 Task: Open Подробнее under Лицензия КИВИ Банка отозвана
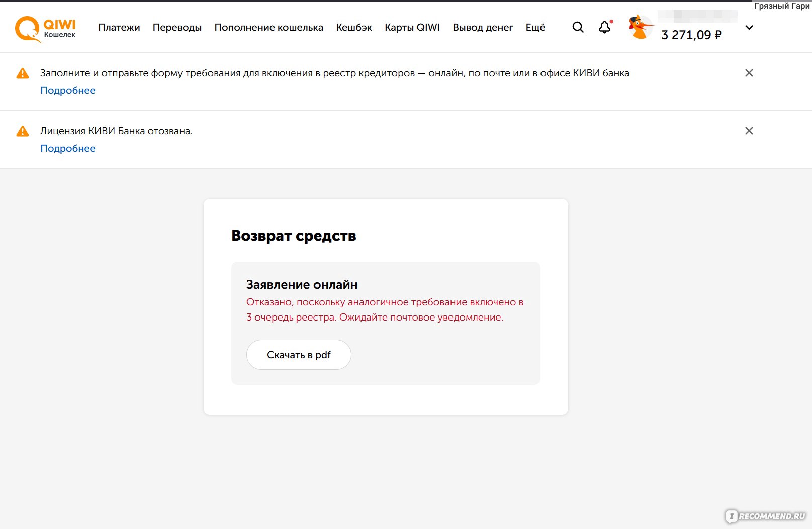click(x=68, y=148)
